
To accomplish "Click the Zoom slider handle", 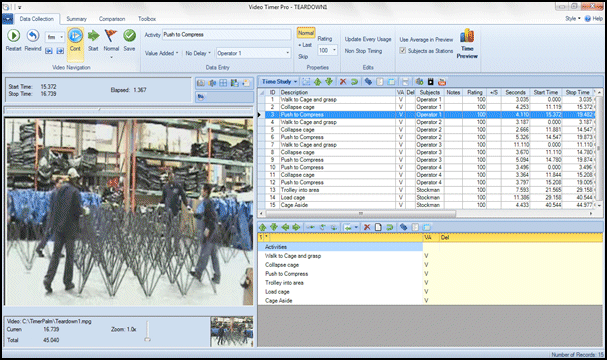I will [x=147, y=339].
